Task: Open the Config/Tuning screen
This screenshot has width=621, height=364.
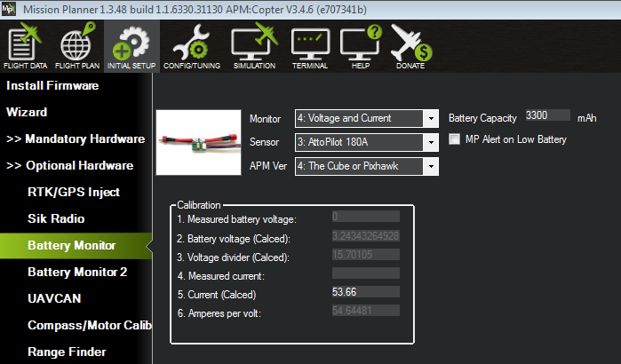Action: click(192, 47)
